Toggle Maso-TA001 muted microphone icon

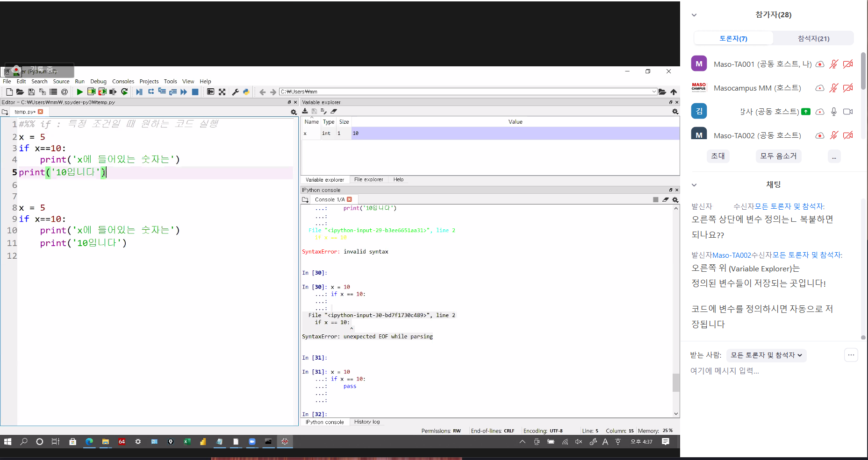(x=834, y=64)
